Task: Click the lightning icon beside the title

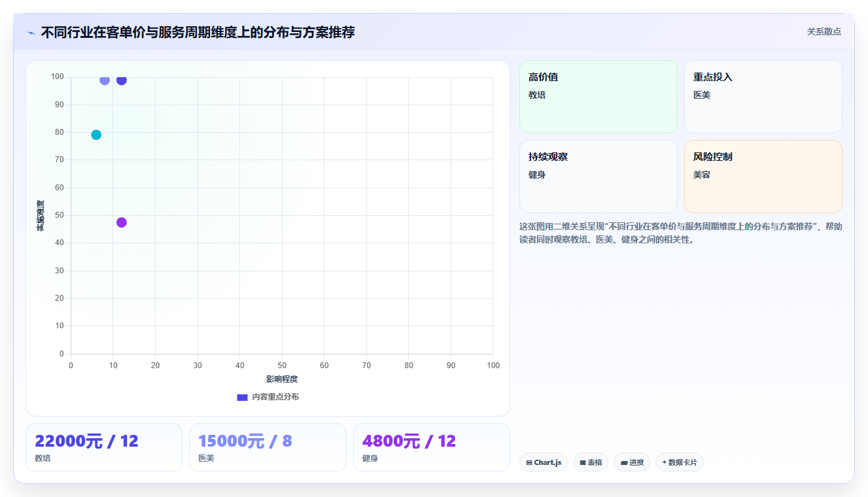Action: tap(31, 33)
